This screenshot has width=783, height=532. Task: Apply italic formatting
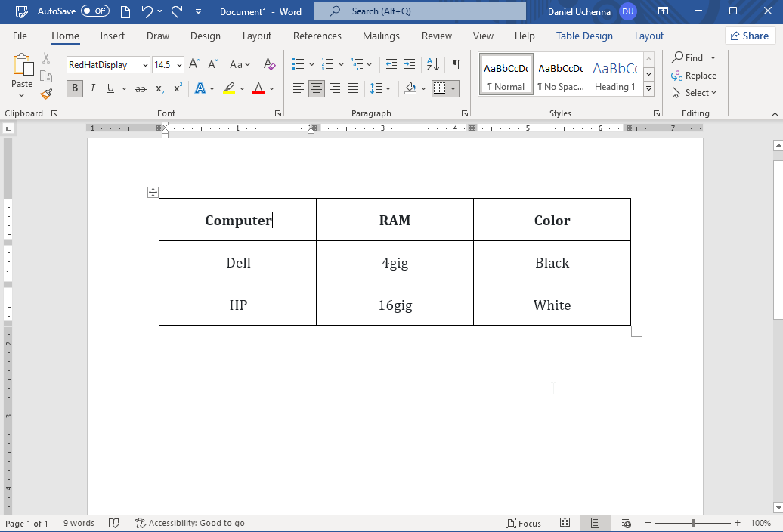pos(92,88)
